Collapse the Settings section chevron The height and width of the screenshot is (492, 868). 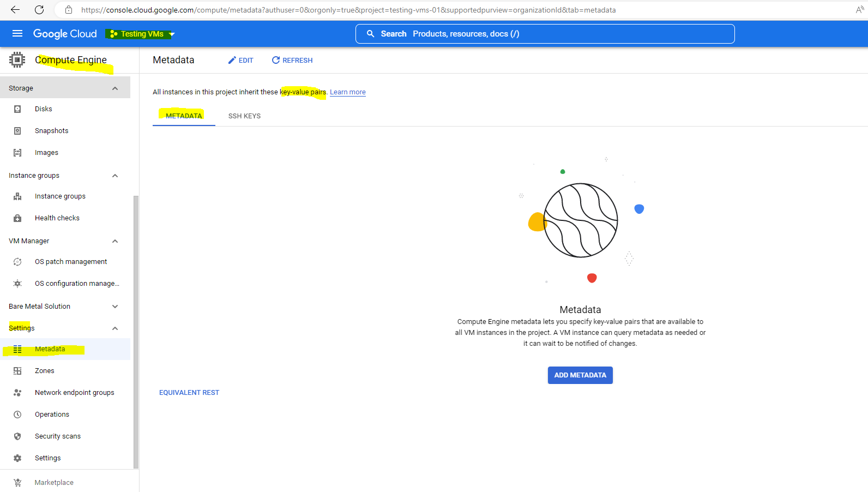click(115, 328)
